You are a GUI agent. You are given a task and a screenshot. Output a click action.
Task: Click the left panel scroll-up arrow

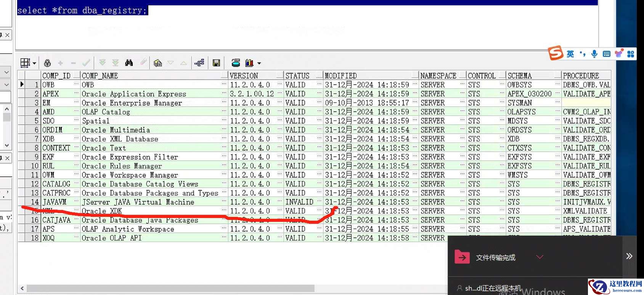click(6, 109)
